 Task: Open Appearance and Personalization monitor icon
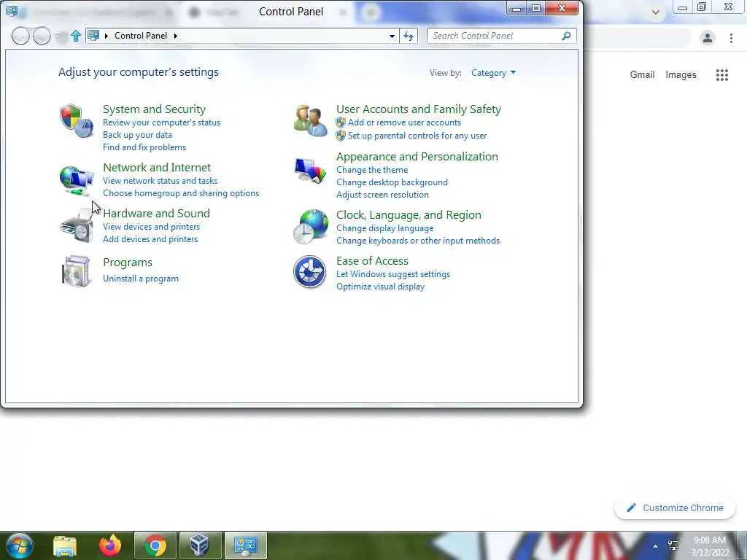coord(310,171)
